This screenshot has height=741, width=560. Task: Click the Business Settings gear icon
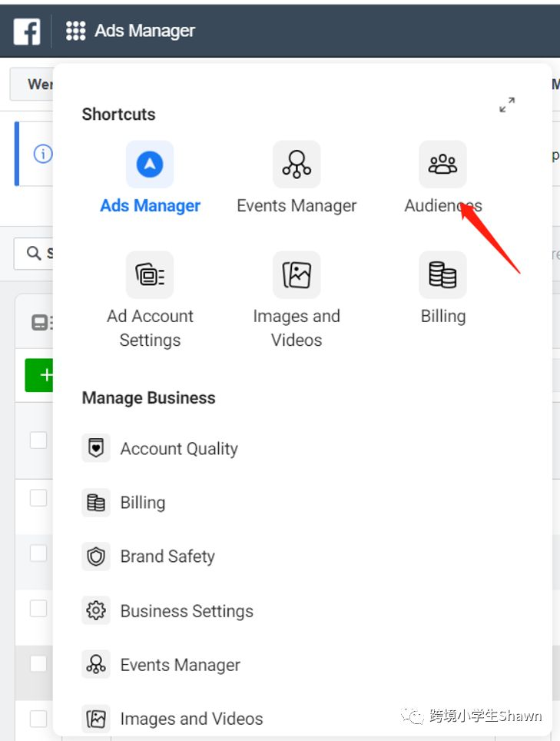(x=96, y=610)
